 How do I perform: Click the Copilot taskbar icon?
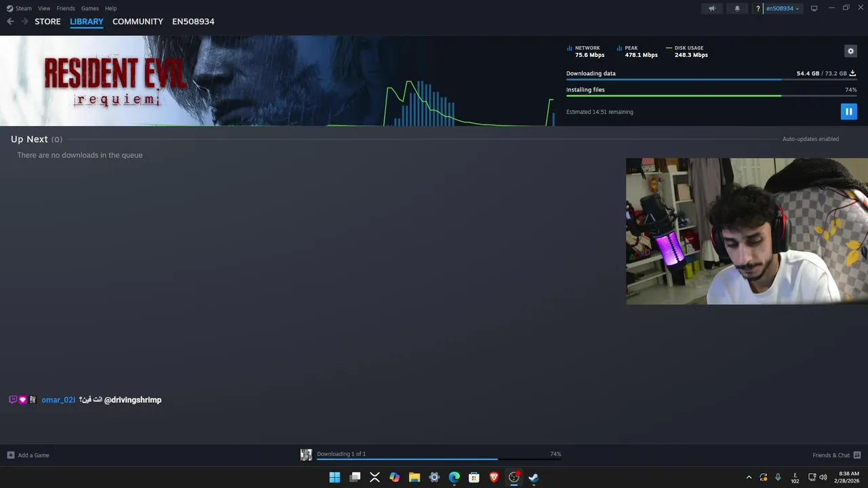[395, 477]
